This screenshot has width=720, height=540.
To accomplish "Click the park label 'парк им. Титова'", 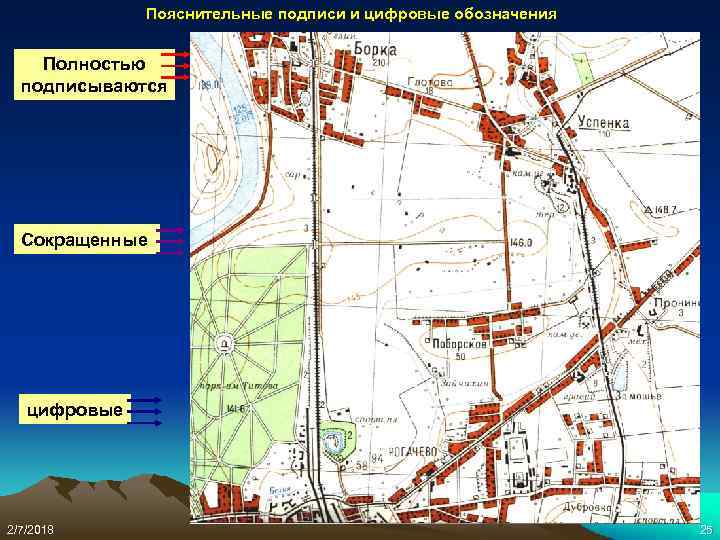I will (x=238, y=386).
